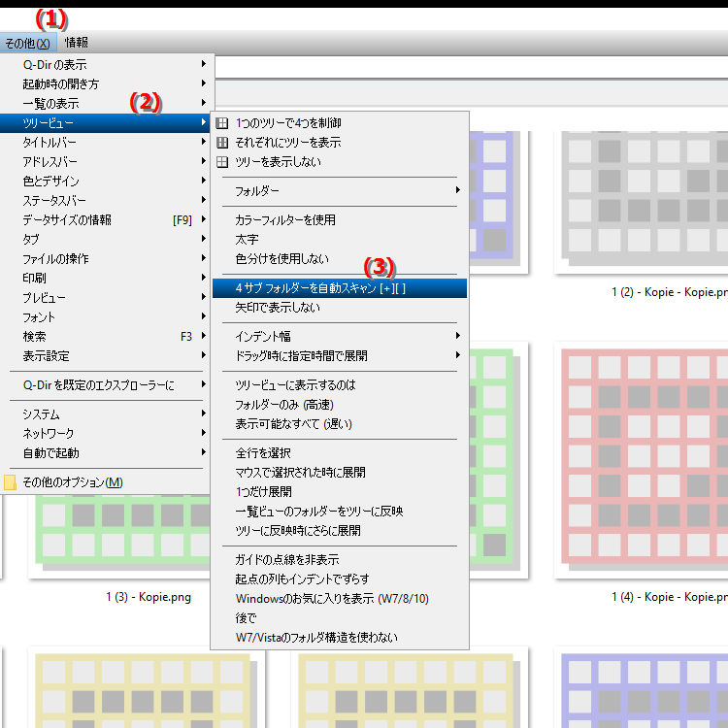Toggle 矢印で表示しない
Screen dimensions: 728x728
[340, 308]
